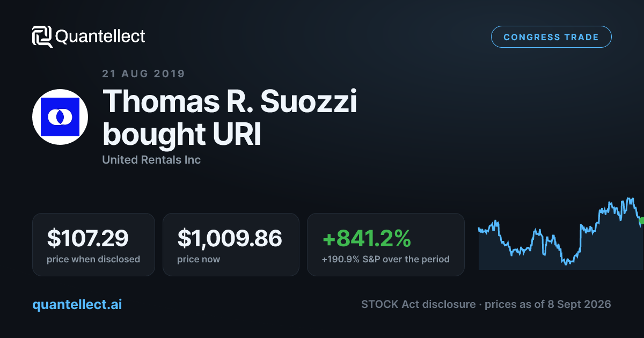Click the green end marker on chart

[x=642, y=221]
